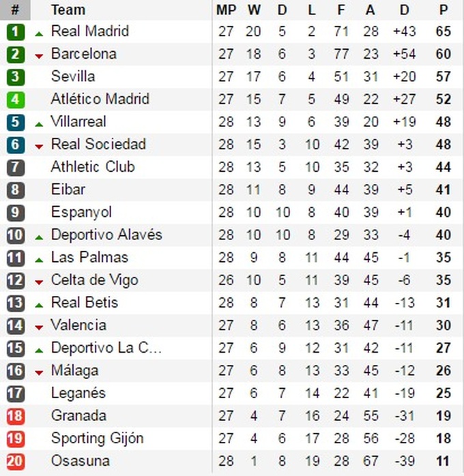Click Real Madrid's green up arrow
Viewport: 464px width, 476px height.
(39, 34)
